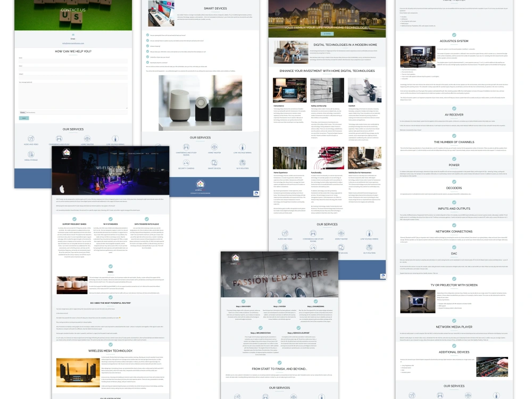Open the Acoustics System image on Home Theater page

click(x=418, y=57)
